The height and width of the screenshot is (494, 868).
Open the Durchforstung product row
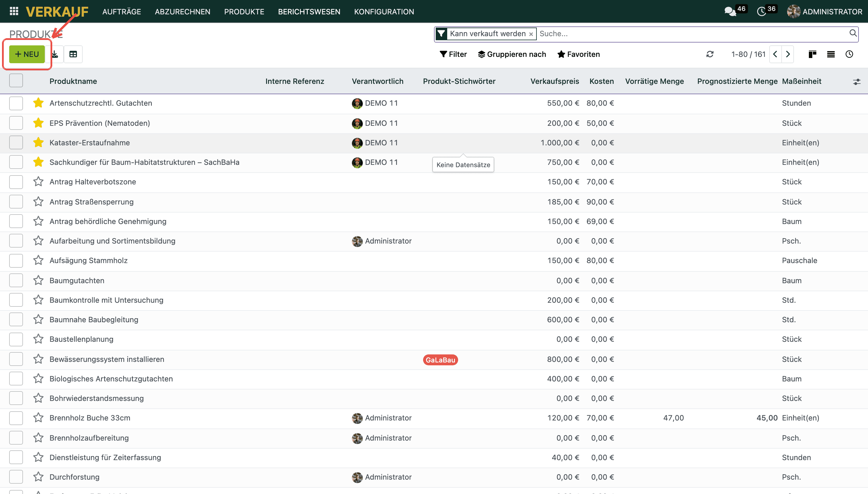(x=434, y=477)
